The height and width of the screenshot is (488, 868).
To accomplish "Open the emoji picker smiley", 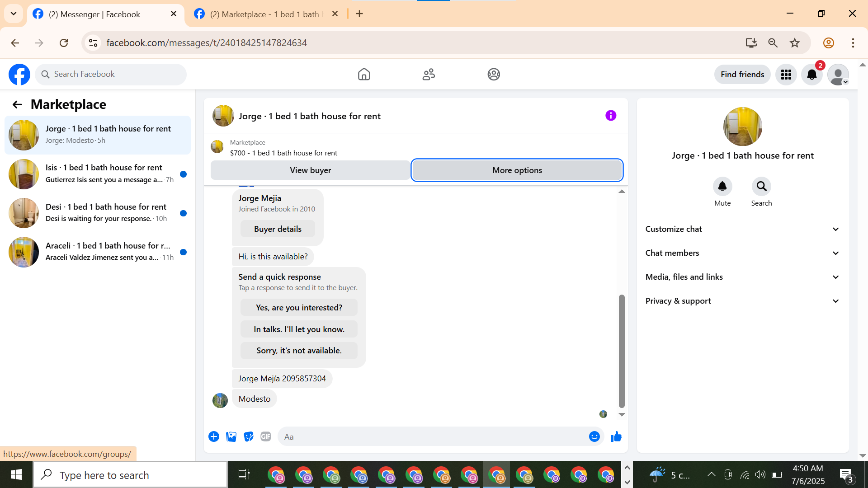I will (594, 436).
